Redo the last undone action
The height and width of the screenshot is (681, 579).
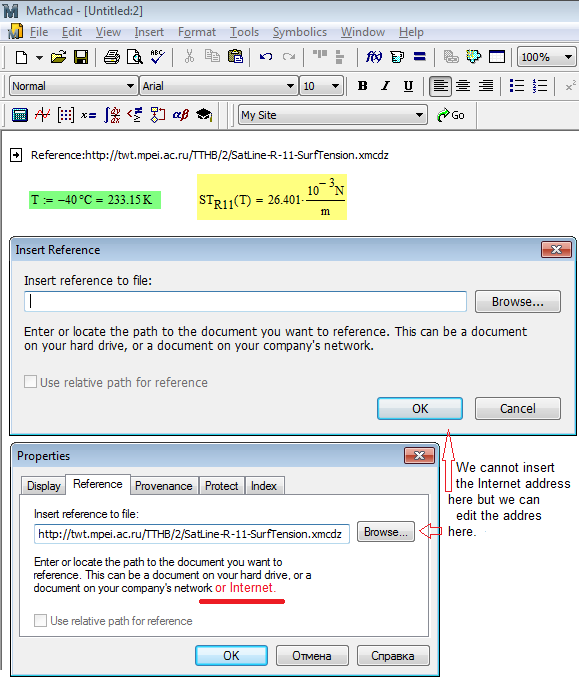(288, 56)
